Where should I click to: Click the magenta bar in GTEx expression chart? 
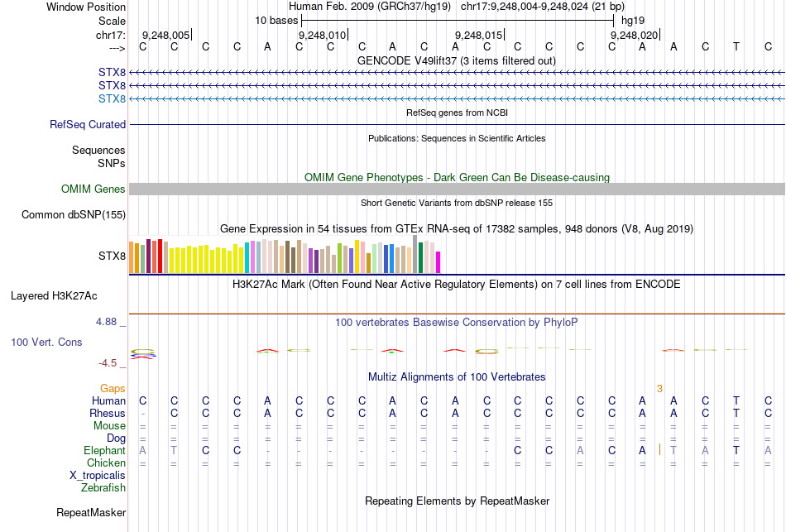point(439,262)
